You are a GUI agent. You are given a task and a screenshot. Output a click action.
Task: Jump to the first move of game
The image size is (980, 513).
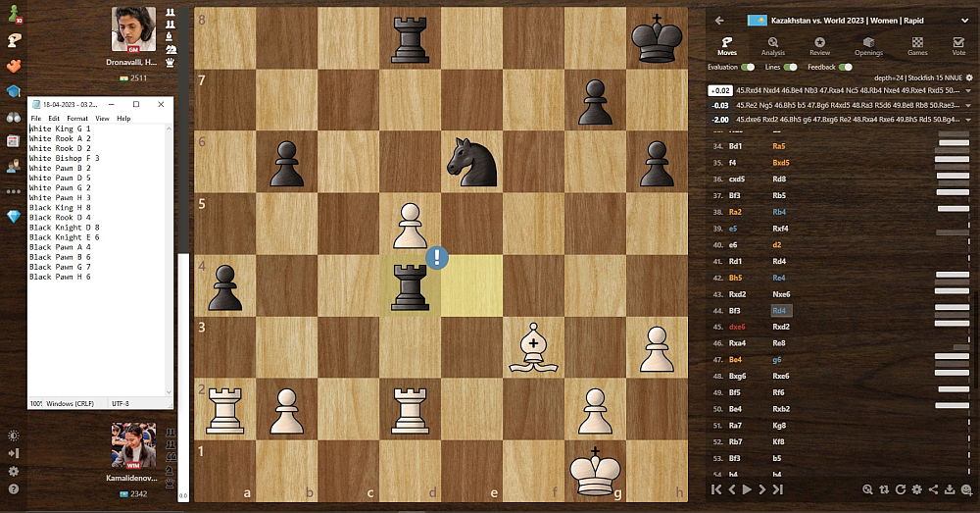pyautogui.click(x=716, y=488)
